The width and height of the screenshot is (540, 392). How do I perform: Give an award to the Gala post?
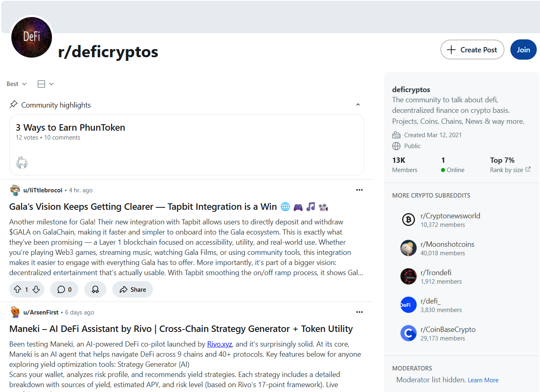tap(95, 289)
